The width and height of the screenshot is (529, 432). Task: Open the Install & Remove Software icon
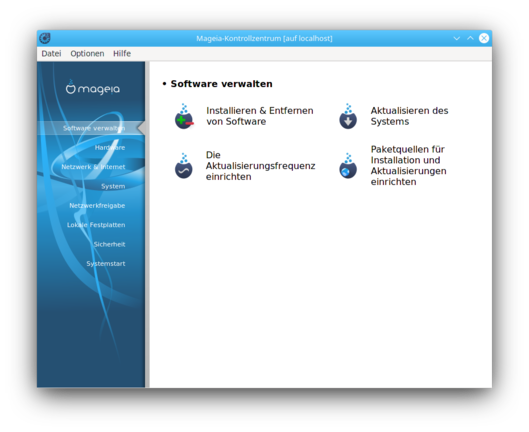184,116
